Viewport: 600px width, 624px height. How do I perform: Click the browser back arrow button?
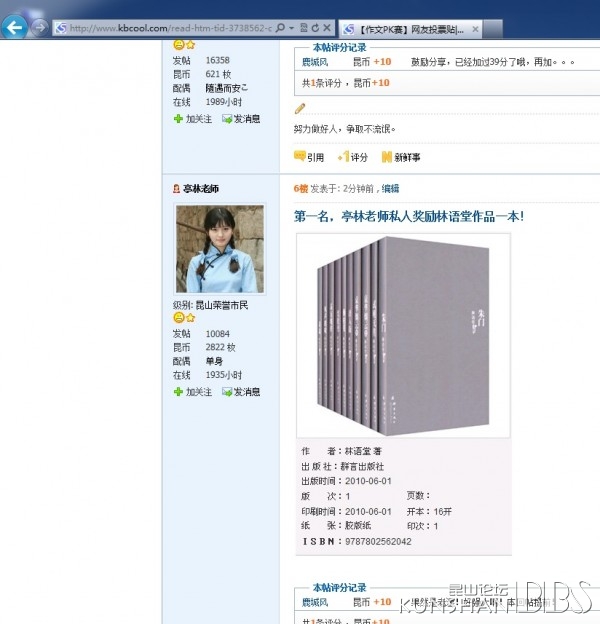click(14, 27)
